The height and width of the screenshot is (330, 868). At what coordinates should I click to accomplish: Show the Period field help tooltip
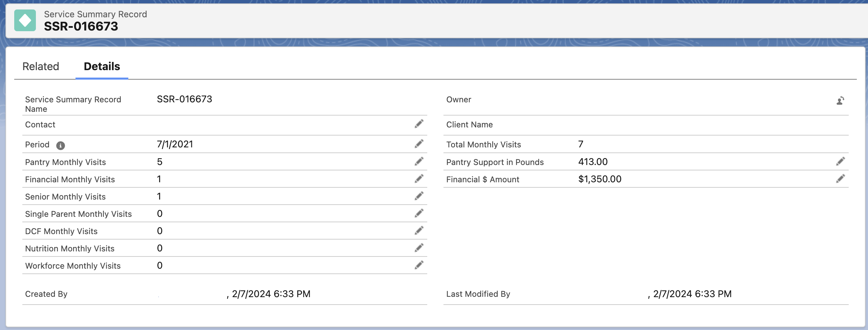coord(60,145)
